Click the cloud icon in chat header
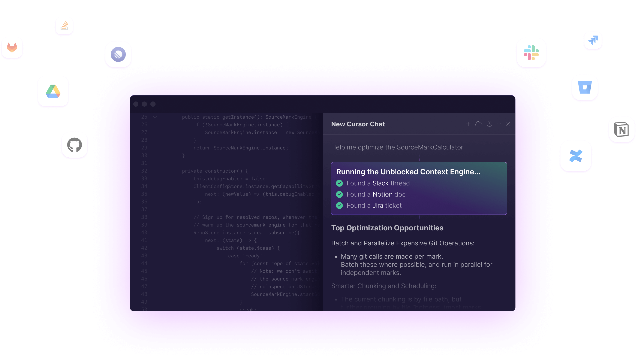The image size is (644, 361). [479, 124]
